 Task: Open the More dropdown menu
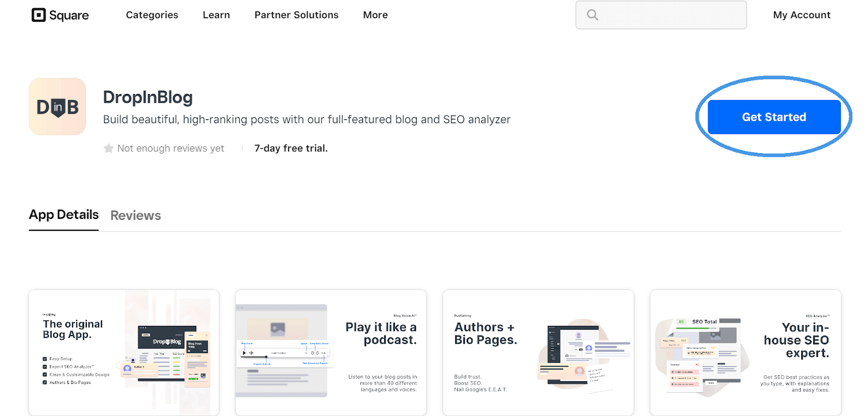375,15
